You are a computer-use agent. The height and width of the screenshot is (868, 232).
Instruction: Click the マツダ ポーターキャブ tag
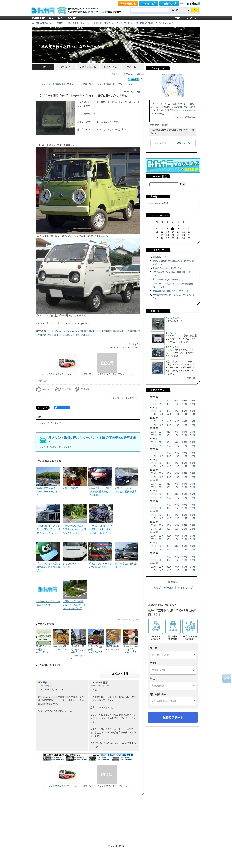tap(50, 423)
